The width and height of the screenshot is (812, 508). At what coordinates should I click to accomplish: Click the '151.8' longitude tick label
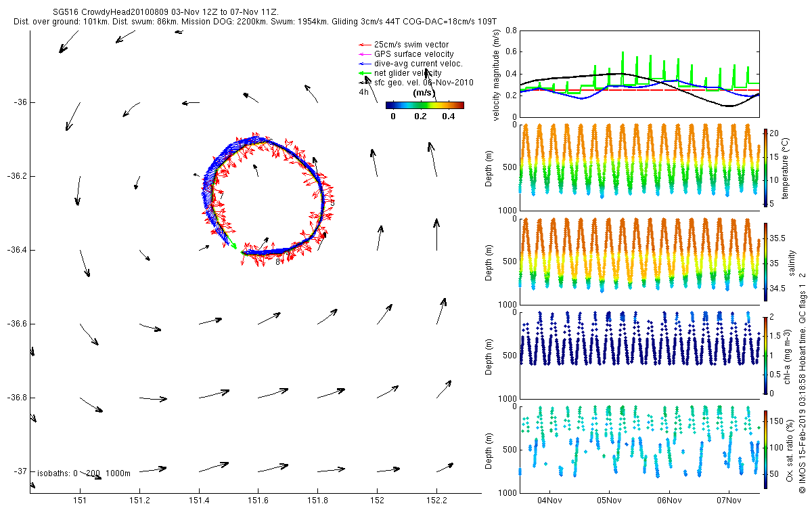pyautogui.click(x=318, y=501)
